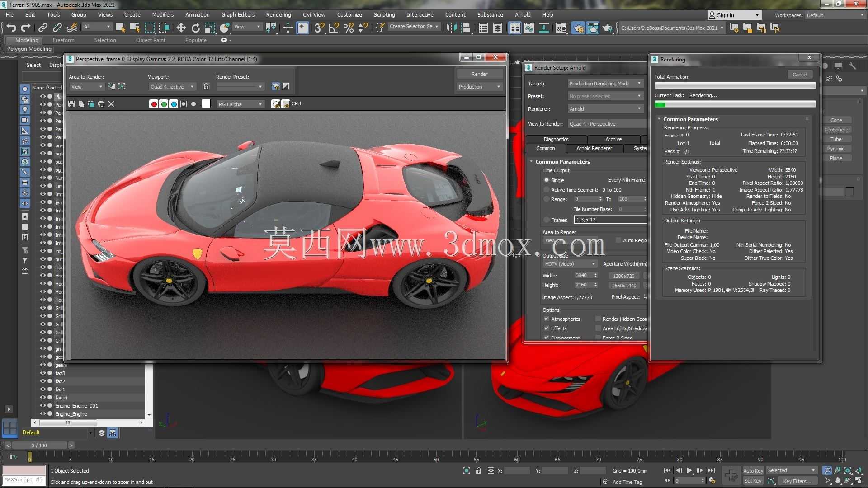This screenshot has height=488, width=868.
Task: Click the Frames input field with 1,3,5-12
Action: (610, 220)
